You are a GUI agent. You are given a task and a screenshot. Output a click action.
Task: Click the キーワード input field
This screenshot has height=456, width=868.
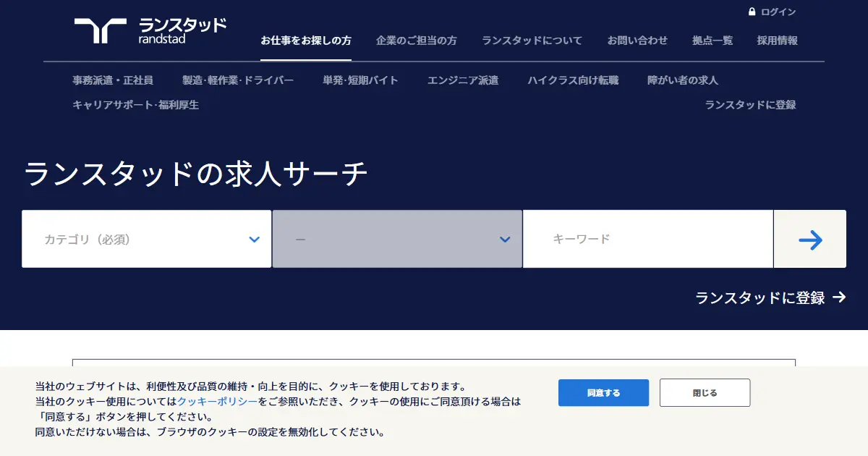click(x=648, y=239)
